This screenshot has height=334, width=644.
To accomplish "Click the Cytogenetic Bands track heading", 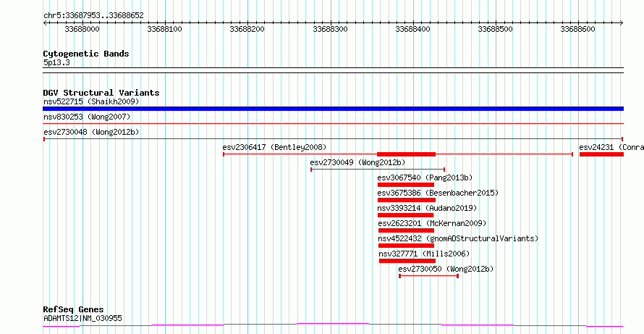I will tap(86, 54).
